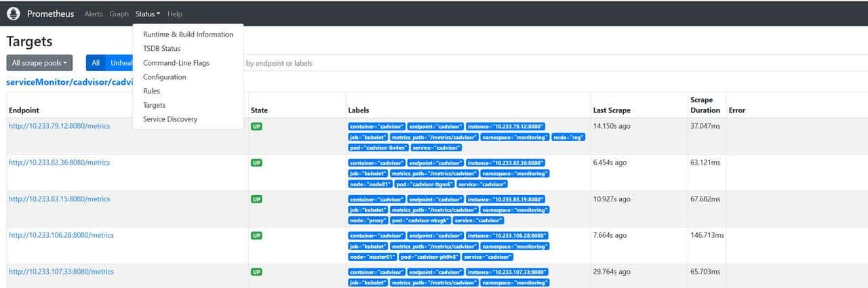
Task: Click label node="proxy"
Action: coord(368,221)
